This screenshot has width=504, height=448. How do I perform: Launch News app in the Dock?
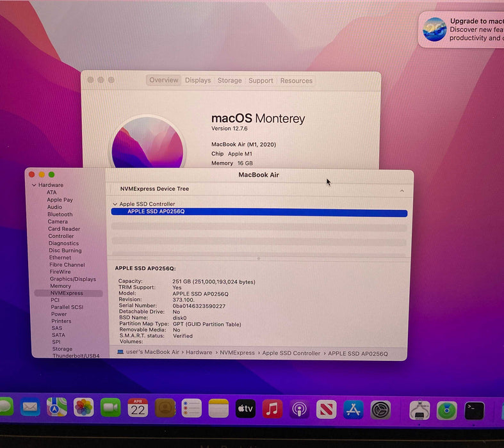pyautogui.click(x=326, y=410)
